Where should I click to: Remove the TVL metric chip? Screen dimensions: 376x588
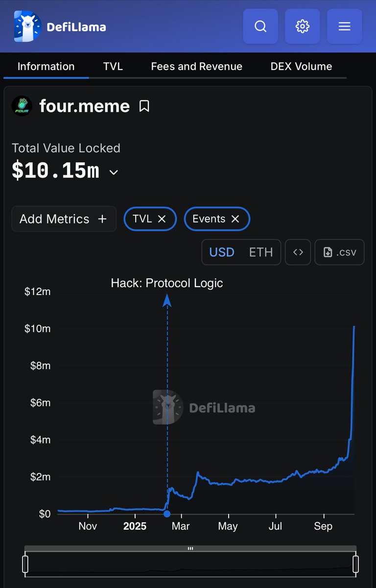coord(162,219)
